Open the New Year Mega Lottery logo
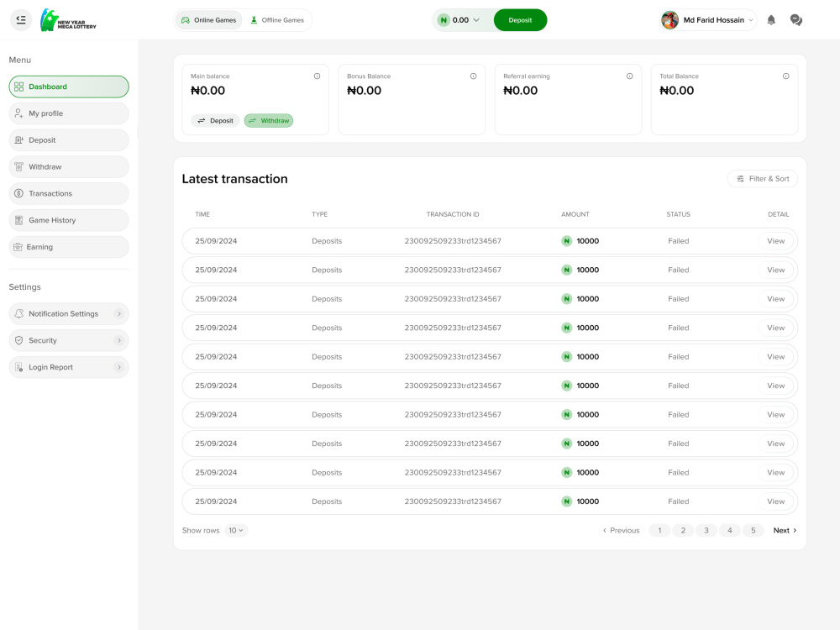The width and height of the screenshot is (840, 630). [68, 20]
